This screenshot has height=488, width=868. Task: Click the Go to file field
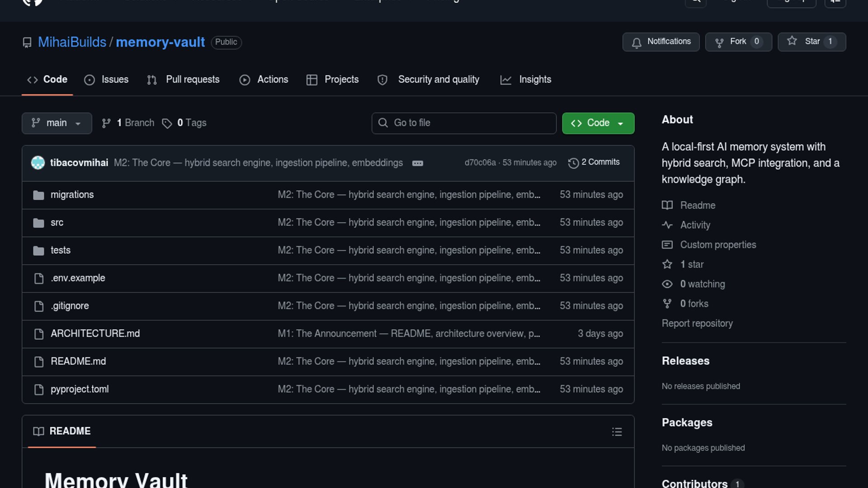[463, 123]
